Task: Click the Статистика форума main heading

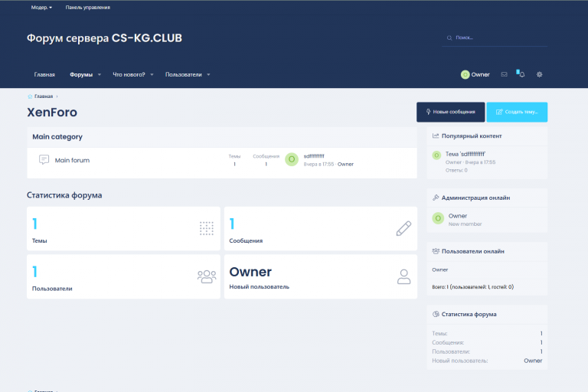Action: [x=64, y=195]
